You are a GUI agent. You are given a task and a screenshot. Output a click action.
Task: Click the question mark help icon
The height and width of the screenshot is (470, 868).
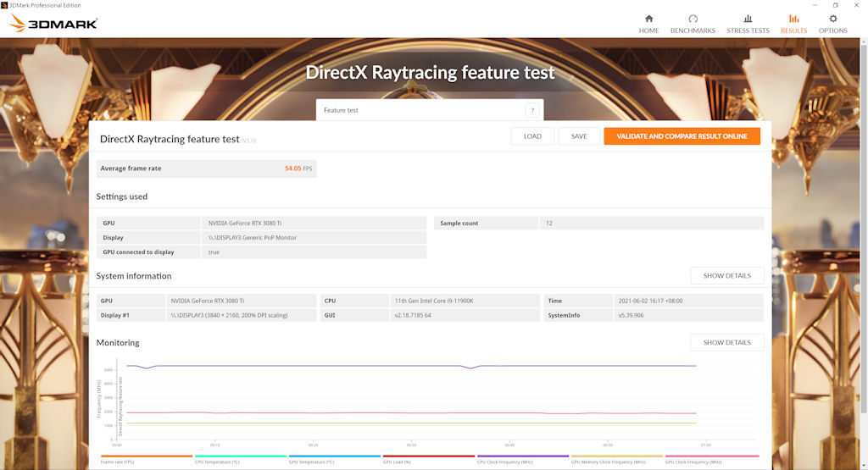(x=532, y=110)
